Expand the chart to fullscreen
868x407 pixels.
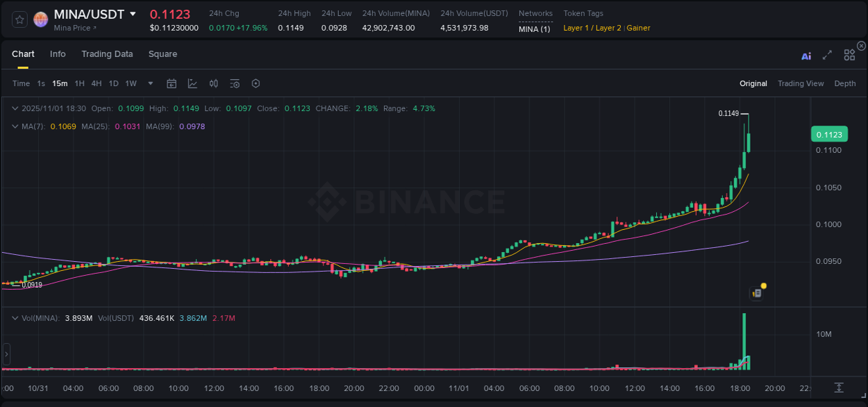(826, 56)
